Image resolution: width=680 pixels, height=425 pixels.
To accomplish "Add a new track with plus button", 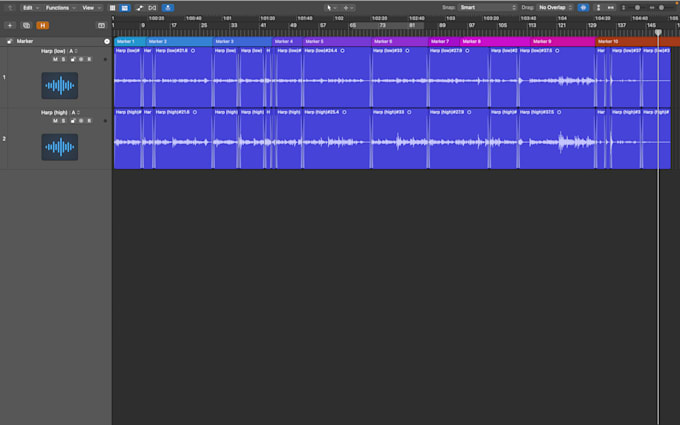I will [x=10, y=26].
